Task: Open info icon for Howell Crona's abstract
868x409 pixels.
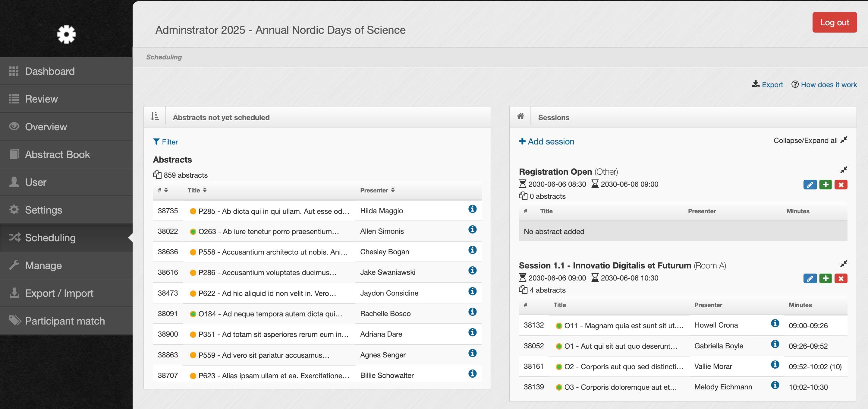Action: [x=775, y=324]
